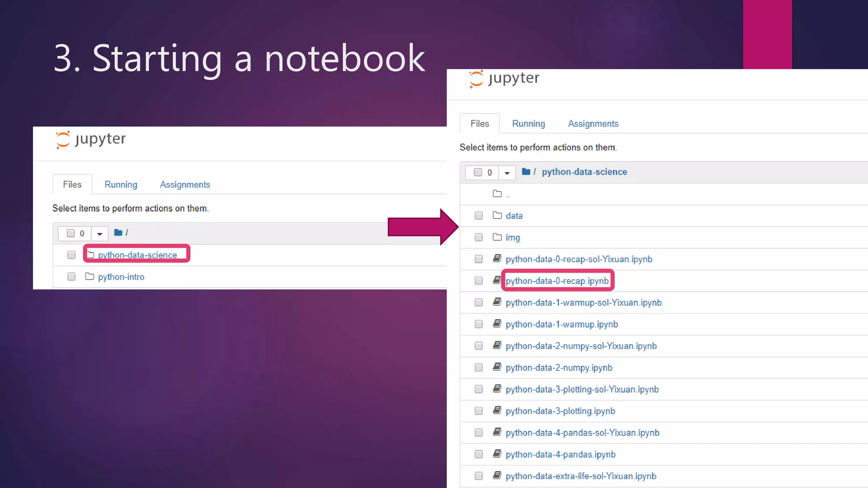
Task: Click the parent directory folder icon
Action: 497,194
